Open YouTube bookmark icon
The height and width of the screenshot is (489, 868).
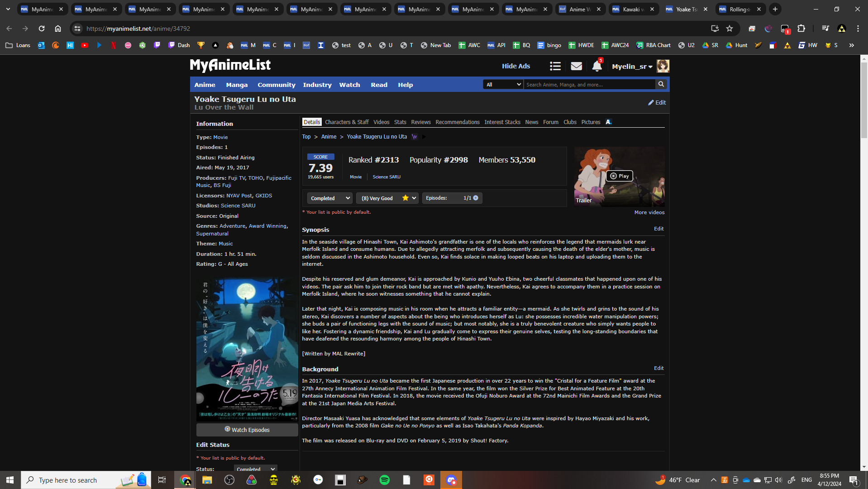pyautogui.click(x=85, y=45)
